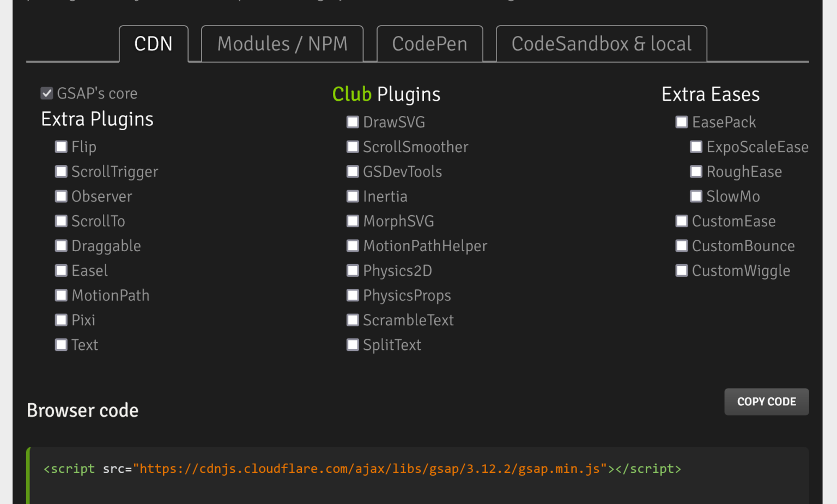Uncheck the GSAP's core checkbox

tap(47, 94)
